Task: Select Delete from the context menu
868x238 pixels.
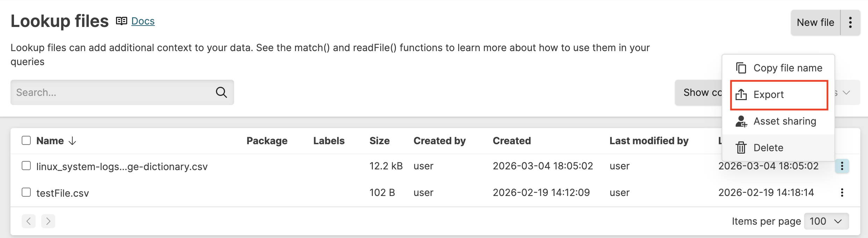Action: (768, 147)
